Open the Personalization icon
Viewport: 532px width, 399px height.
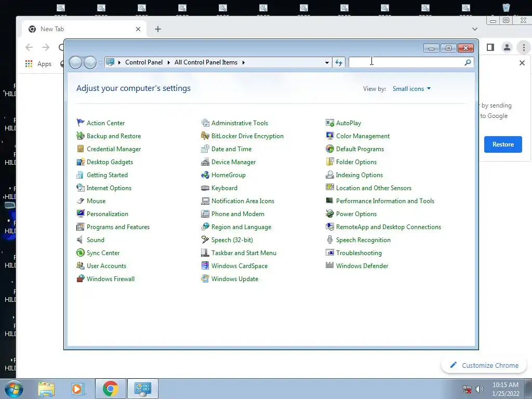[x=81, y=214]
